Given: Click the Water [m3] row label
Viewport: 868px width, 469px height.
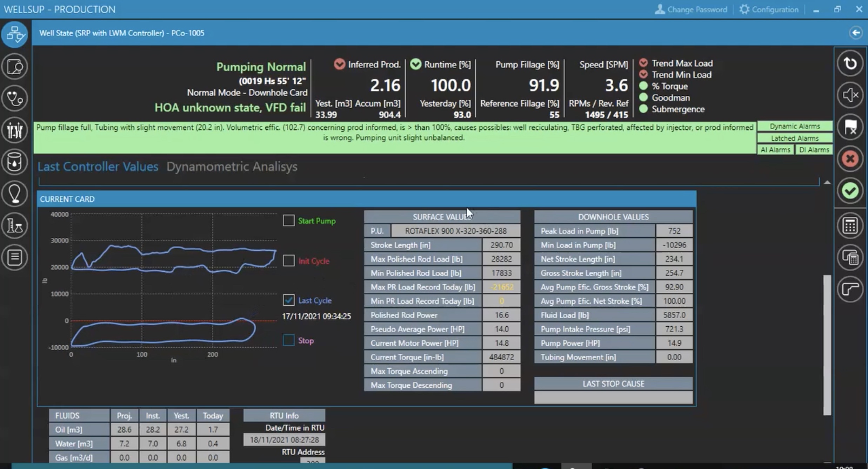Looking at the screenshot, I should pos(79,443).
